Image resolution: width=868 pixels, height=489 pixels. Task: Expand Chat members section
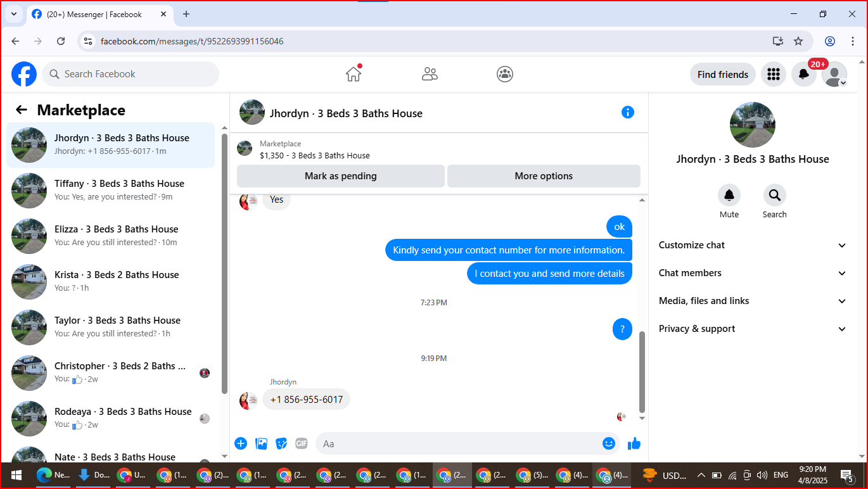[753, 273]
